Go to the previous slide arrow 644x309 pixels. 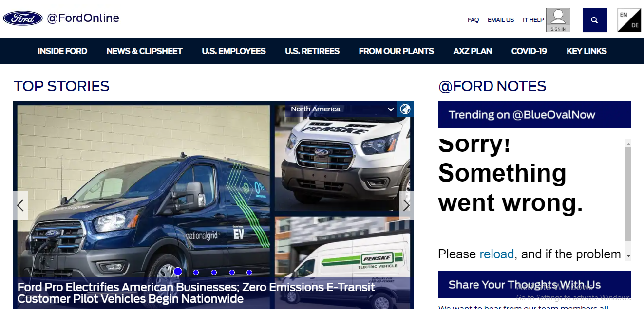click(x=20, y=205)
